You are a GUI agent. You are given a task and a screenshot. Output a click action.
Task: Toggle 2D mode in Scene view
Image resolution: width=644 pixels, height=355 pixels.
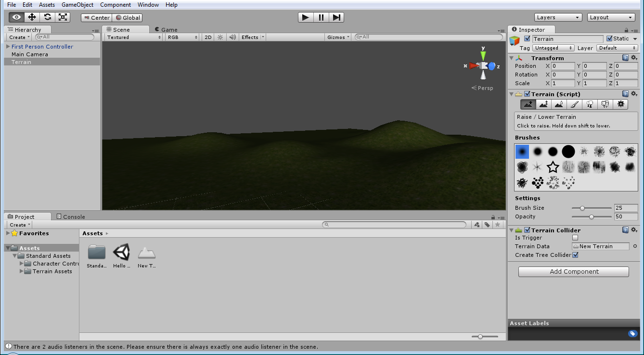(208, 37)
